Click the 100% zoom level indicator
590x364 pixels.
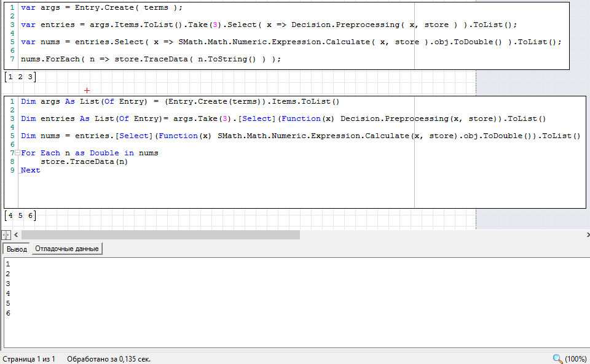point(576,358)
